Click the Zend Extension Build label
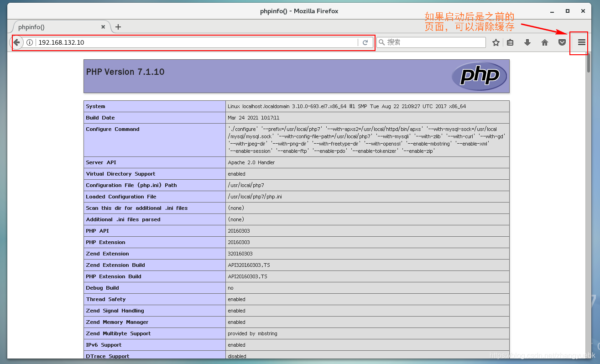Screen dimensions: 600x364 point(115,265)
